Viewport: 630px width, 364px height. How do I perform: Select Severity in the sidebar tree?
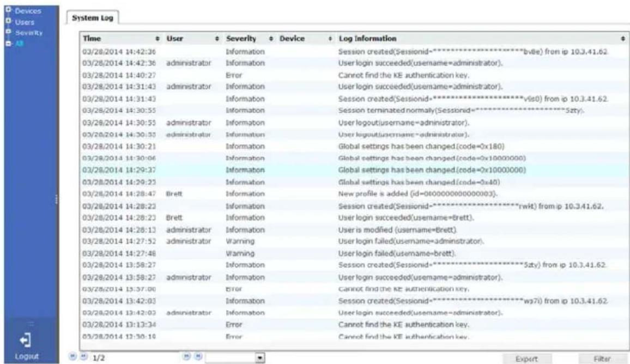pyautogui.click(x=29, y=33)
